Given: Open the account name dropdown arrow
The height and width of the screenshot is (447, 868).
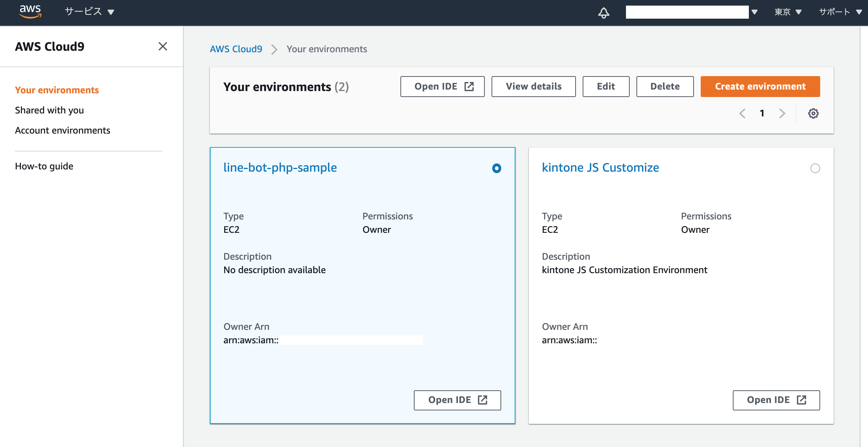Looking at the screenshot, I should click(754, 12).
